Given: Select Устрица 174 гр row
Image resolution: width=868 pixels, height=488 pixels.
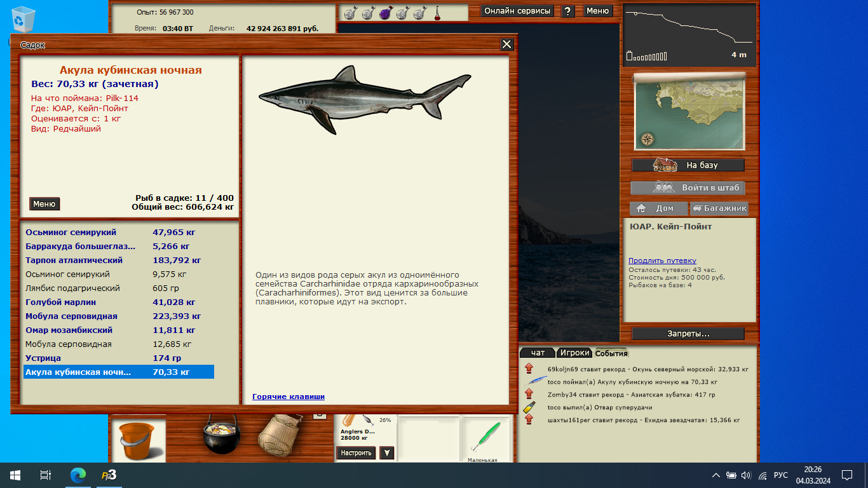Looking at the screenshot, I should coord(119,358).
